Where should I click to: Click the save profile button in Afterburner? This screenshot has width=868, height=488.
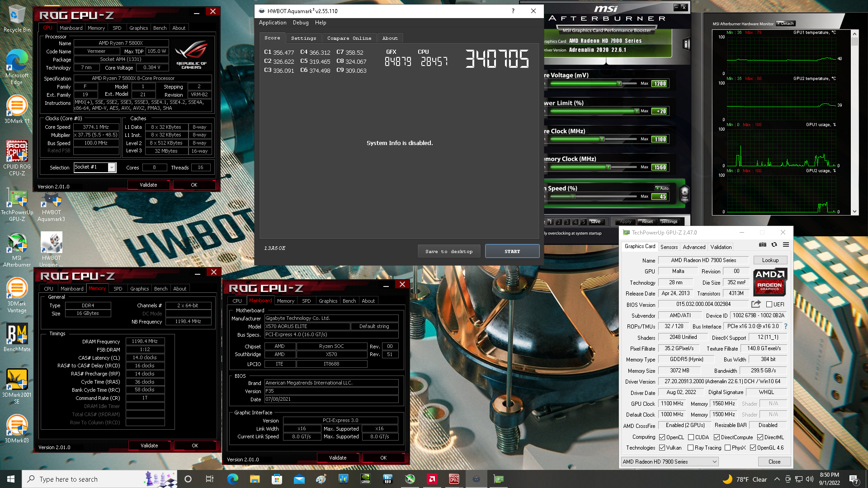pyautogui.click(x=595, y=222)
